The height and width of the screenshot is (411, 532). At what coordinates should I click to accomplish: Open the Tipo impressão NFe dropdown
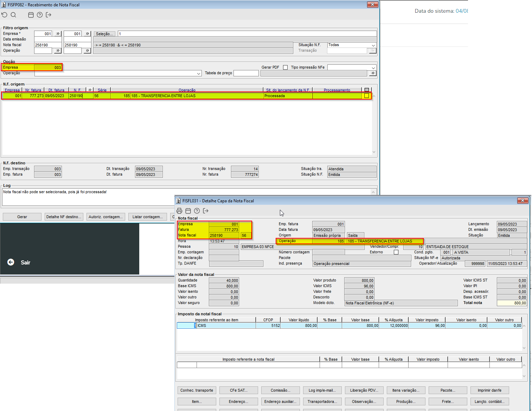click(x=373, y=68)
